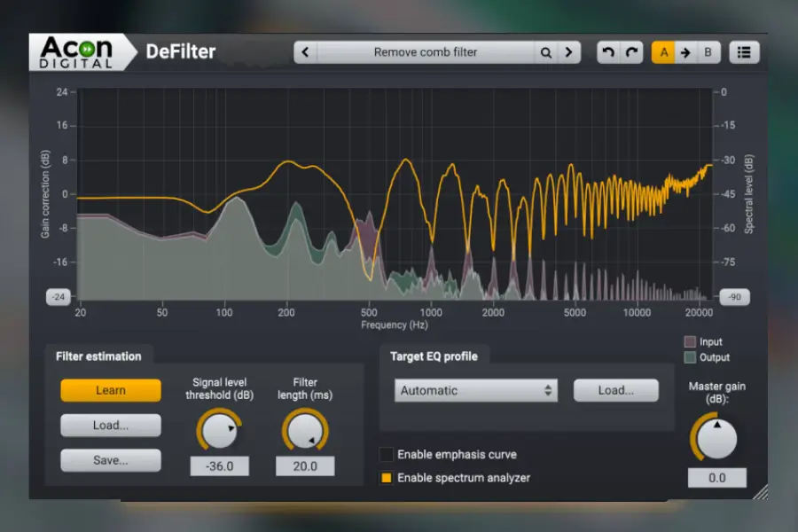Click the 20.0 filter length field
Screen dimensions: 798x532
[x=305, y=466]
